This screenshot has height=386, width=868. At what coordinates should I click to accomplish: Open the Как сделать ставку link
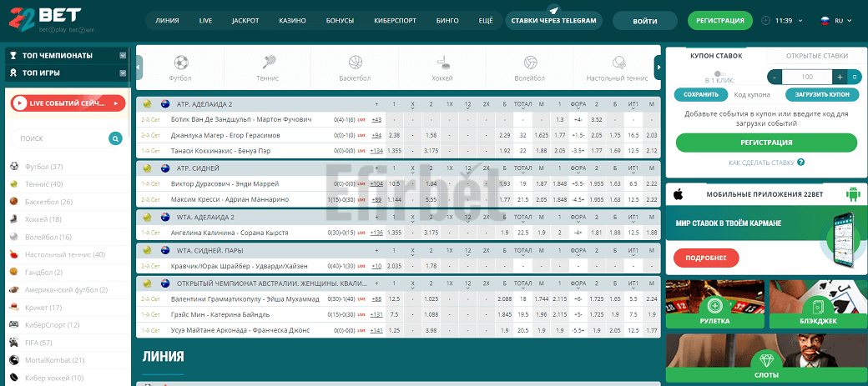point(762,163)
